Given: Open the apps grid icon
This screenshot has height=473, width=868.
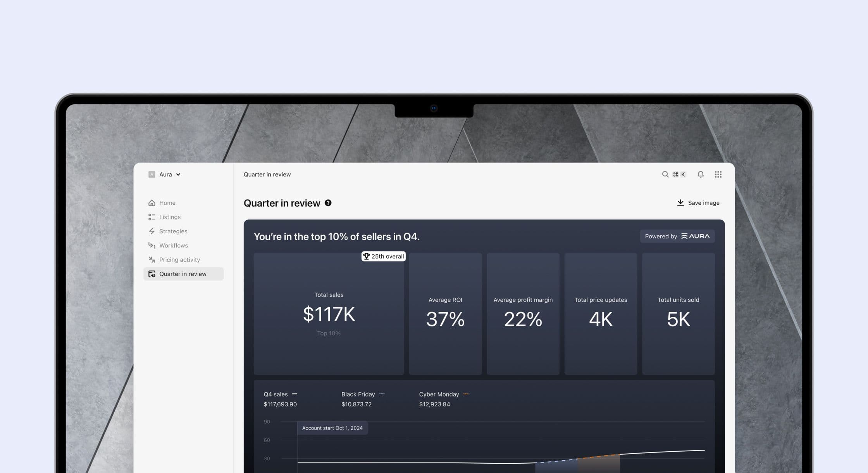Looking at the screenshot, I should 718,174.
